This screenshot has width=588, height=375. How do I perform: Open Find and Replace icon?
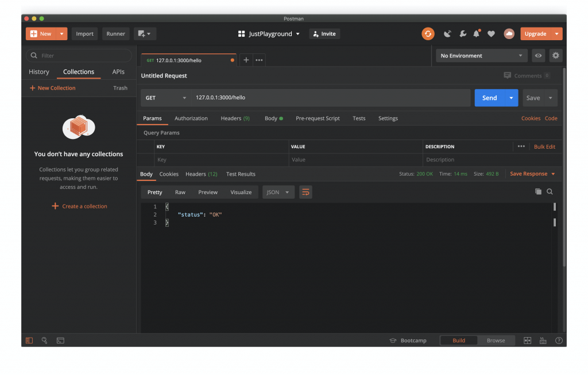[45, 341]
